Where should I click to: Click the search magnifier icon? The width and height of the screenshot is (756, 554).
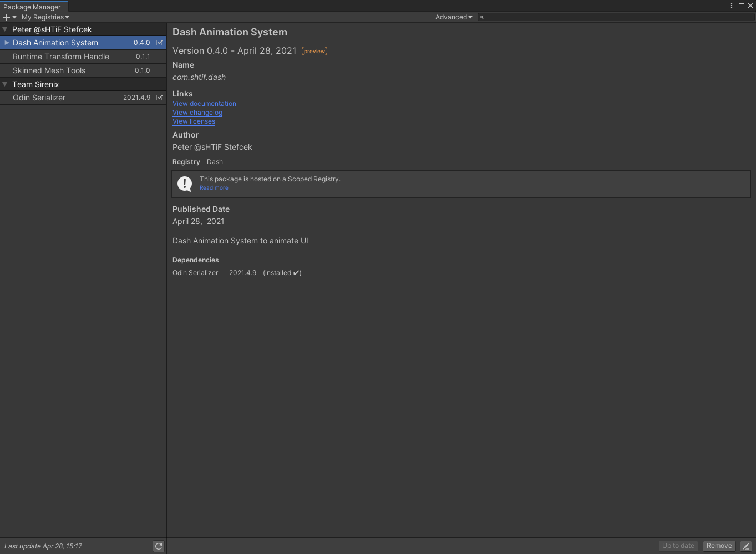pyautogui.click(x=481, y=17)
